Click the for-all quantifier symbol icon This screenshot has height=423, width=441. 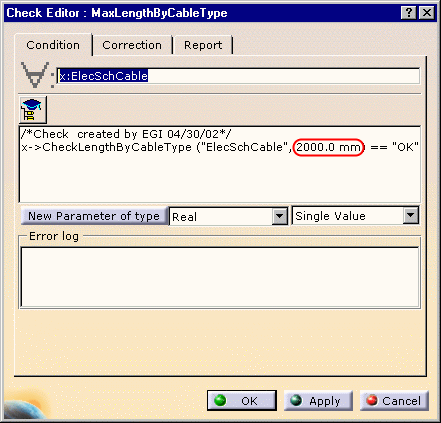tap(35, 75)
